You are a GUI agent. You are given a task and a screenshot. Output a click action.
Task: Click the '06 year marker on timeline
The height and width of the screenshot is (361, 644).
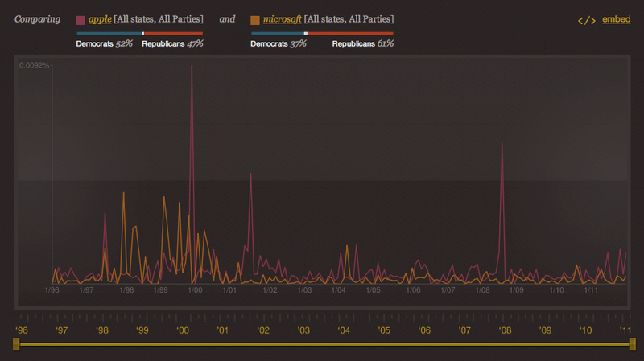424,330
